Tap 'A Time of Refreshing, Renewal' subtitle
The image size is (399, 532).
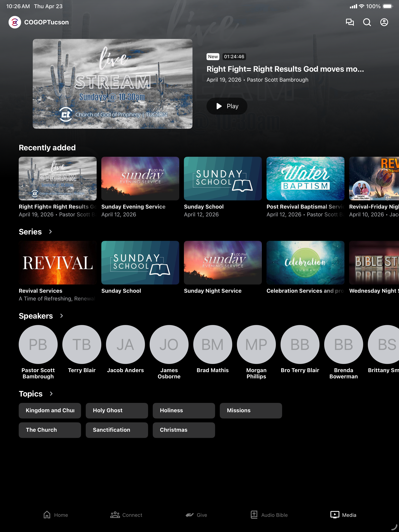click(x=57, y=299)
